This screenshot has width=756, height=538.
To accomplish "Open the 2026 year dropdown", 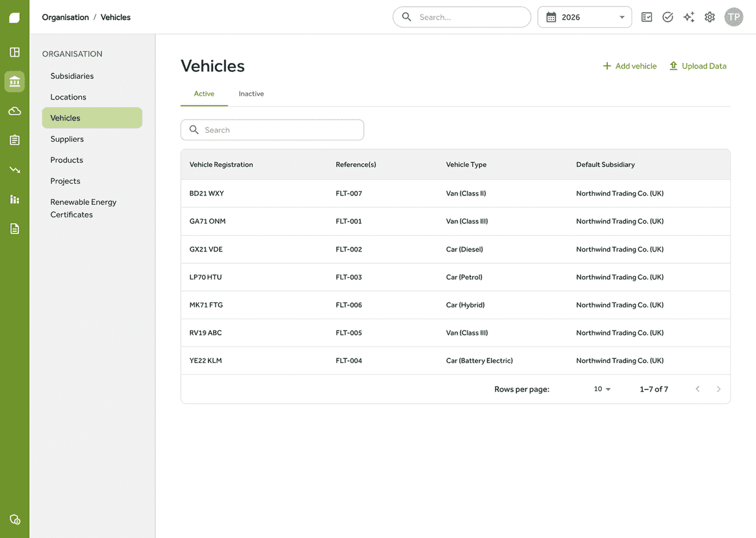I will (x=585, y=17).
